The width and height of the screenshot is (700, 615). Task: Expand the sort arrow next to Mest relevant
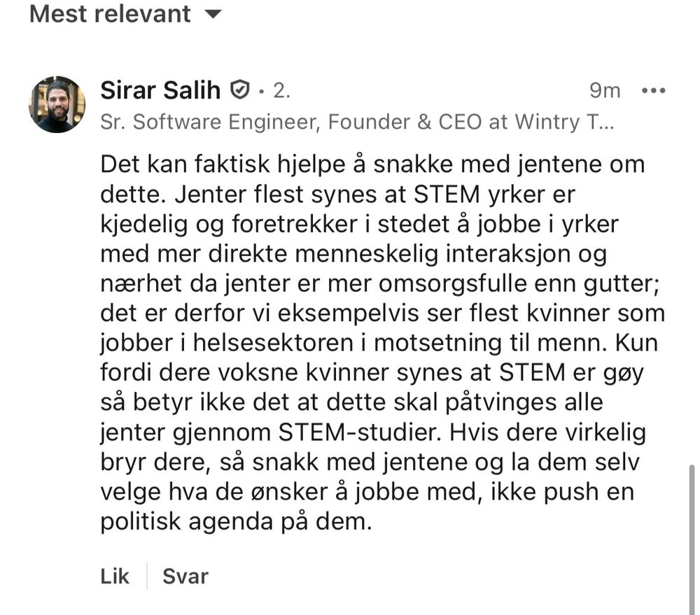213,14
